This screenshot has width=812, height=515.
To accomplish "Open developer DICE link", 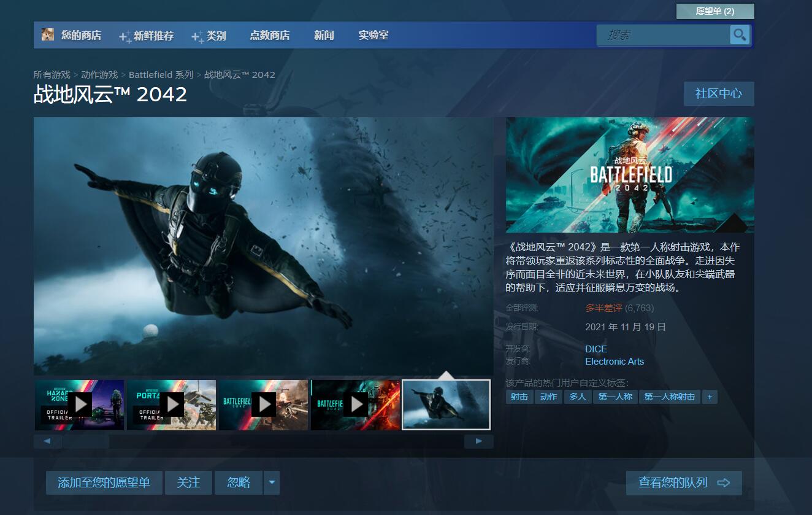I will (x=596, y=349).
